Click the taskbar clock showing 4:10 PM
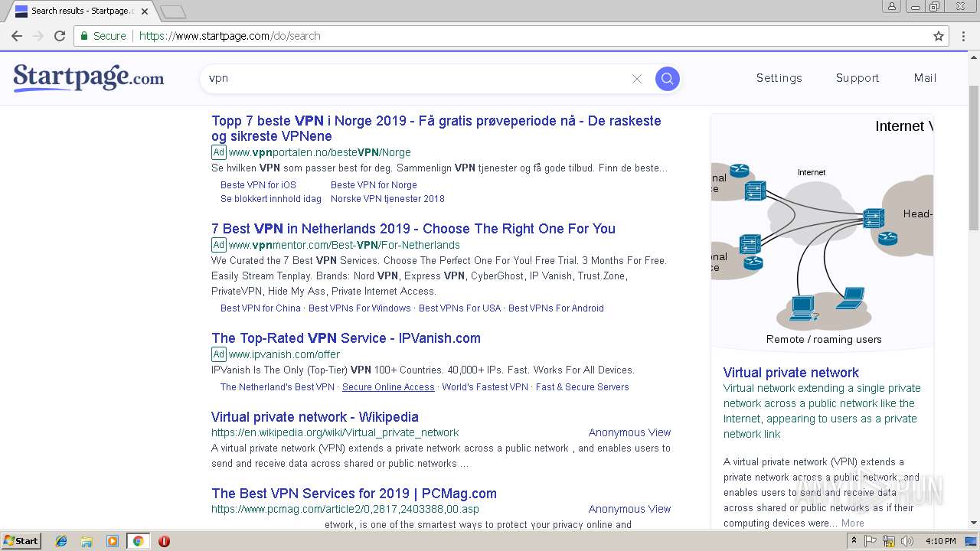Screen dimensions: 980x551 pyautogui.click(x=939, y=541)
